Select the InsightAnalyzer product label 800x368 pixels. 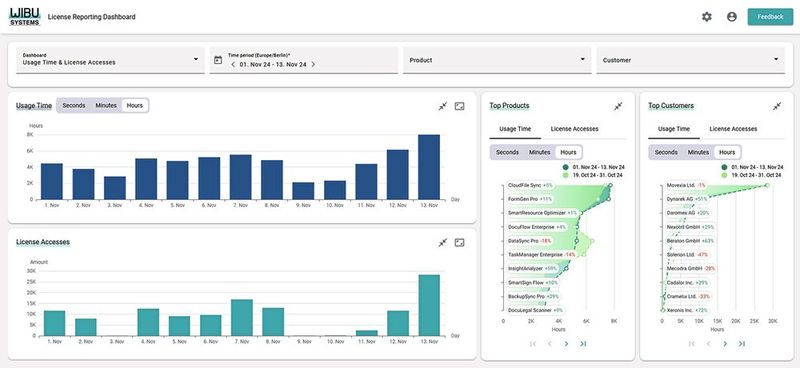533,268
